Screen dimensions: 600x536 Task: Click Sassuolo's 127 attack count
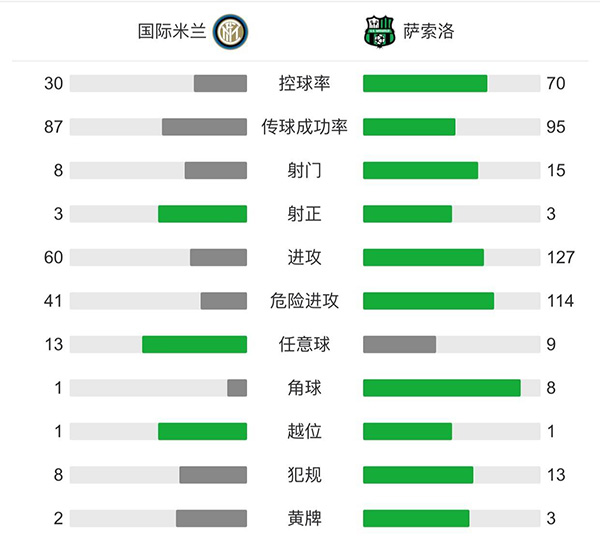(560, 258)
